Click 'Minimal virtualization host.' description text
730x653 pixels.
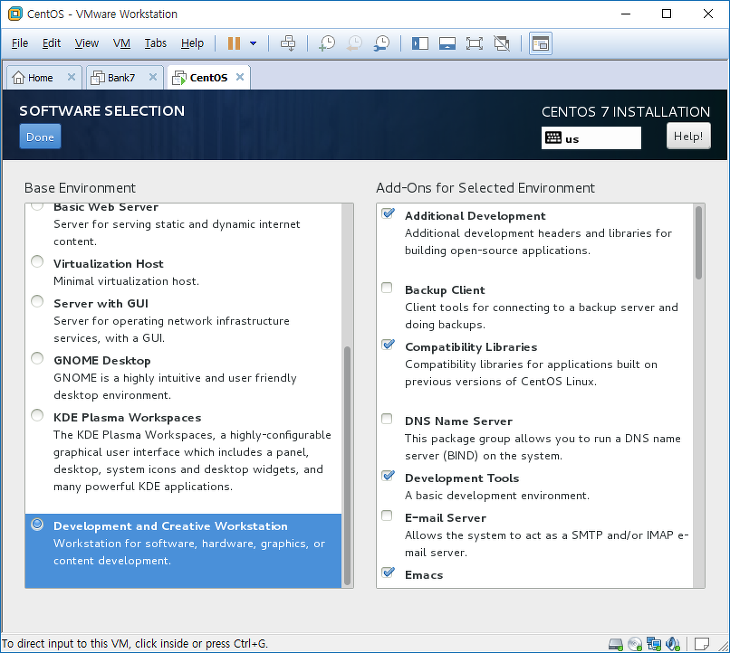pos(126,281)
